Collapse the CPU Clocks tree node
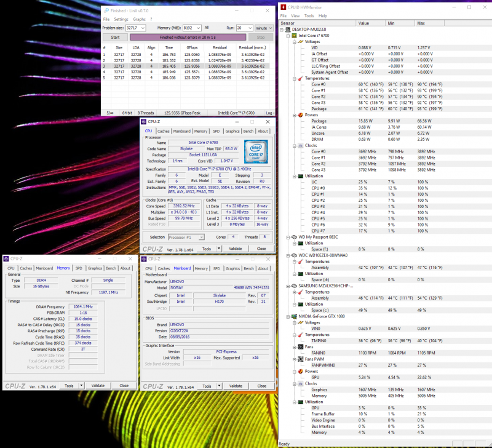Viewport: 492px width, 448px height. 295,146
